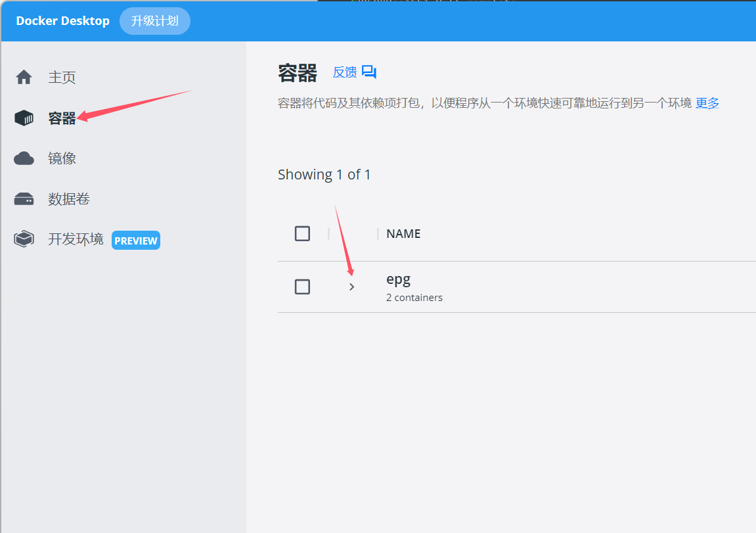Go to the 镜像 section

(62, 158)
